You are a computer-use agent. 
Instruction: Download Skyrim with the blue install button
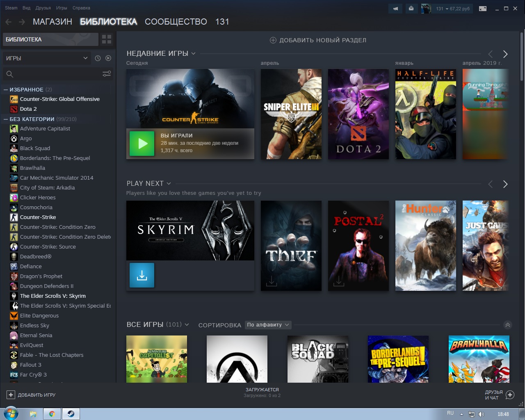tap(142, 275)
